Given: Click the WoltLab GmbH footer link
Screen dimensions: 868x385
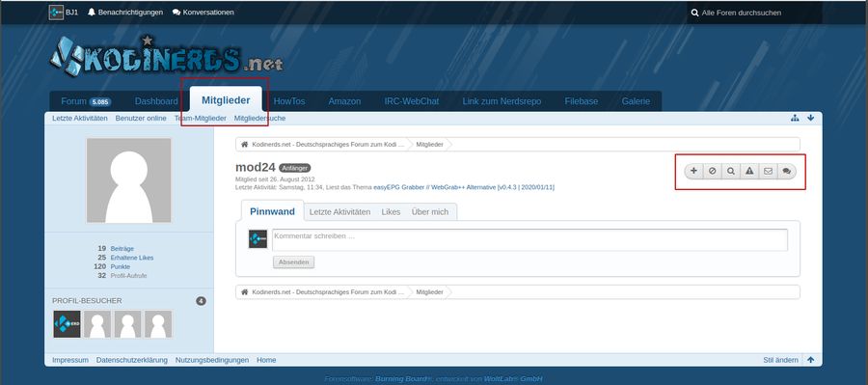Looking at the screenshot, I should click(x=513, y=379).
